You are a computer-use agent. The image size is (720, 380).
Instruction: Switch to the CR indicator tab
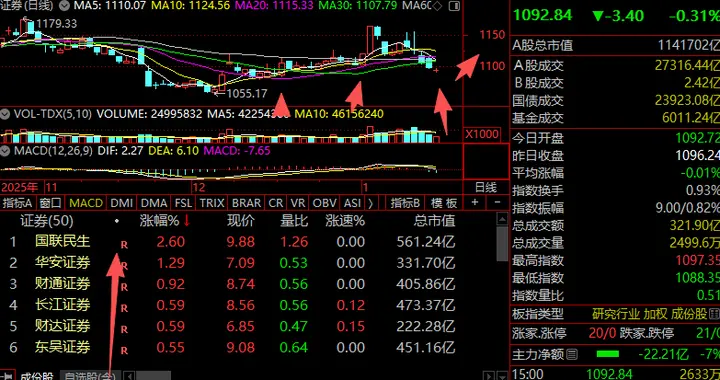(x=276, y=203)
